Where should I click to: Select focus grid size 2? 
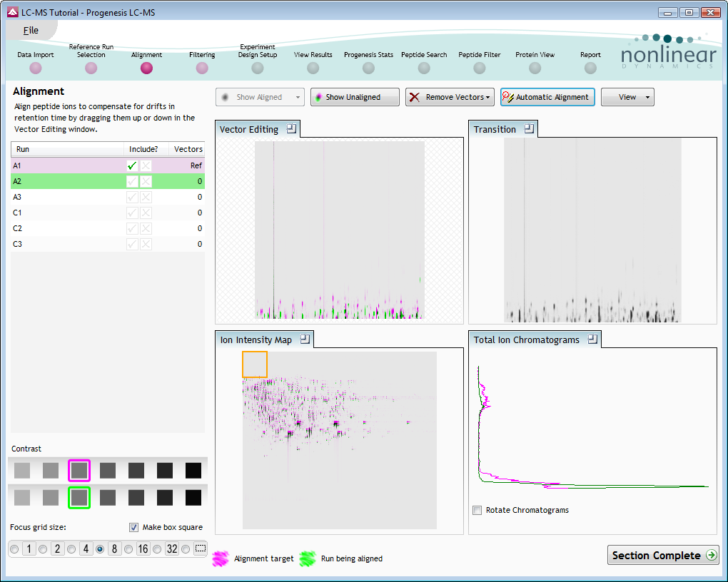pyautogui.click(x=43, y=549)
